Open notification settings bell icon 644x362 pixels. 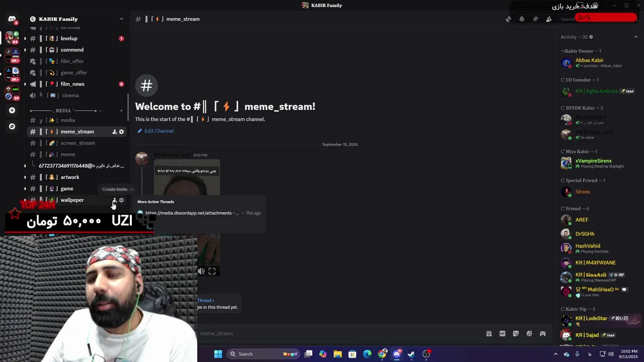pos(522,19)
